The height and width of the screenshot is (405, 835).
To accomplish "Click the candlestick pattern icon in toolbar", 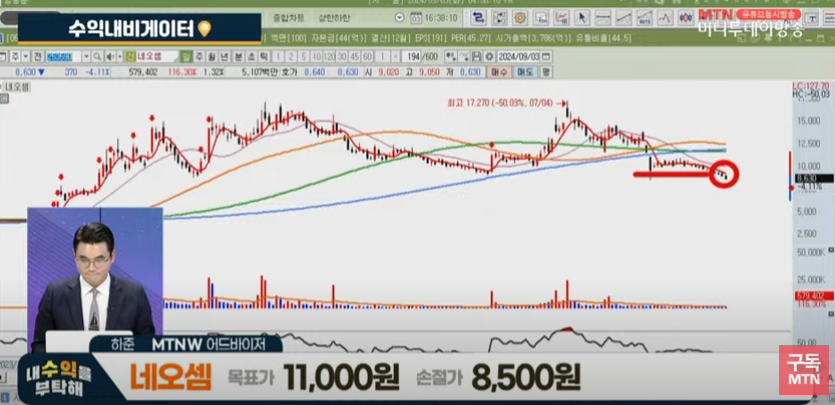I will (x=686, y=18).
